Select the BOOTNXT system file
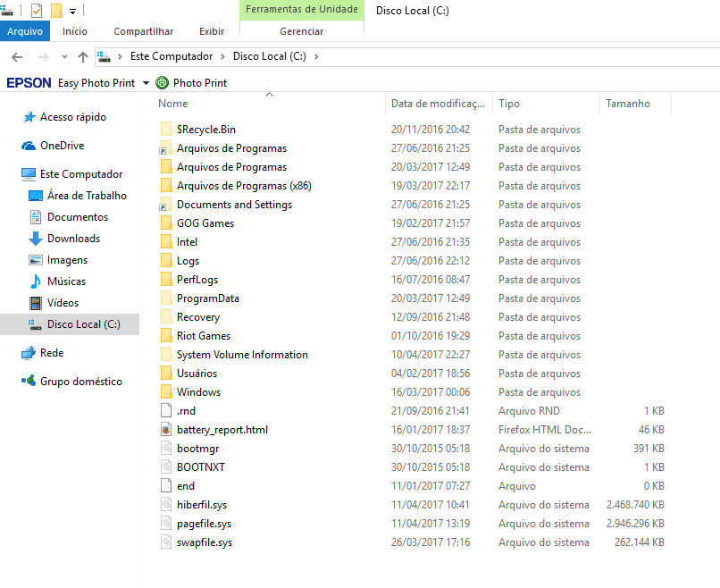This screenshot has height=588, width=720. click(x=201, y=467)
